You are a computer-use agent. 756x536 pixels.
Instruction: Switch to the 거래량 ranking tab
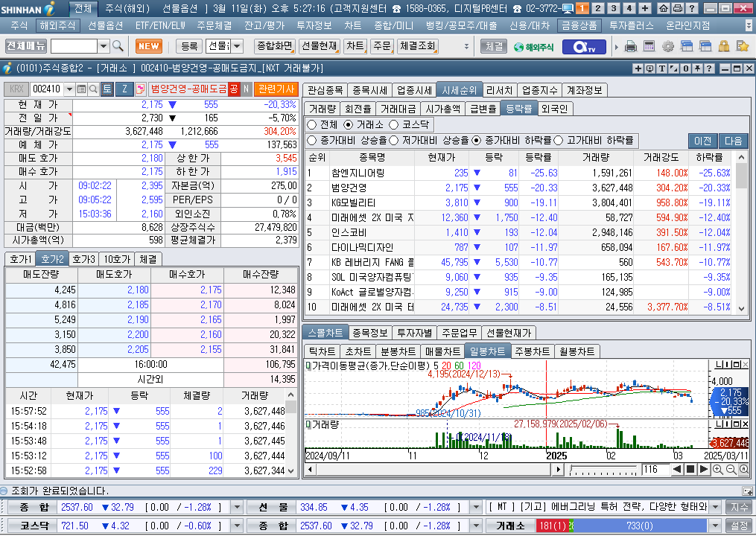(322, 109)
